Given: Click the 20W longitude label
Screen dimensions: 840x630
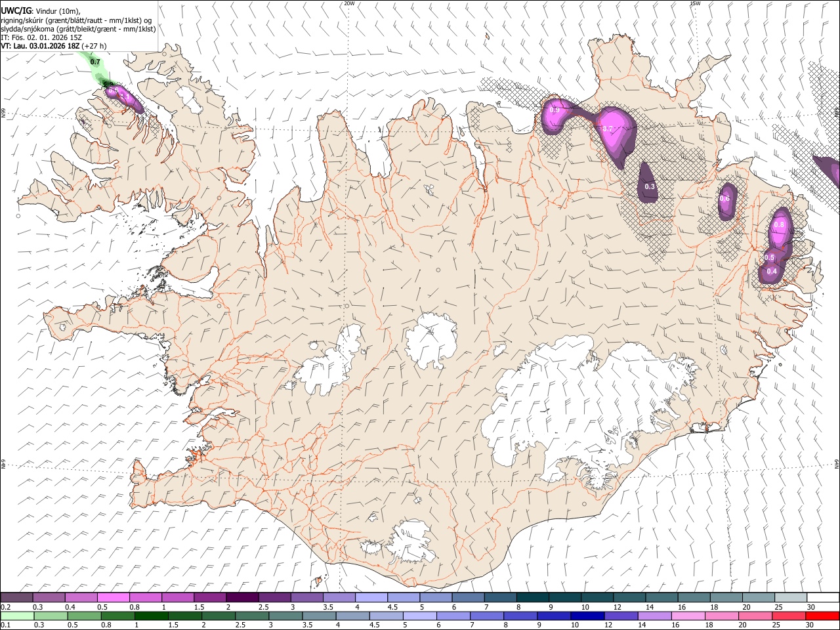Looking at the screenshot, I should (x=349, y=3).
